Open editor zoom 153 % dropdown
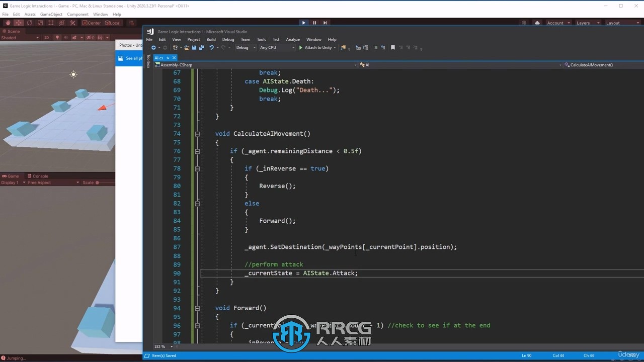644x362 pixels. 163,346
